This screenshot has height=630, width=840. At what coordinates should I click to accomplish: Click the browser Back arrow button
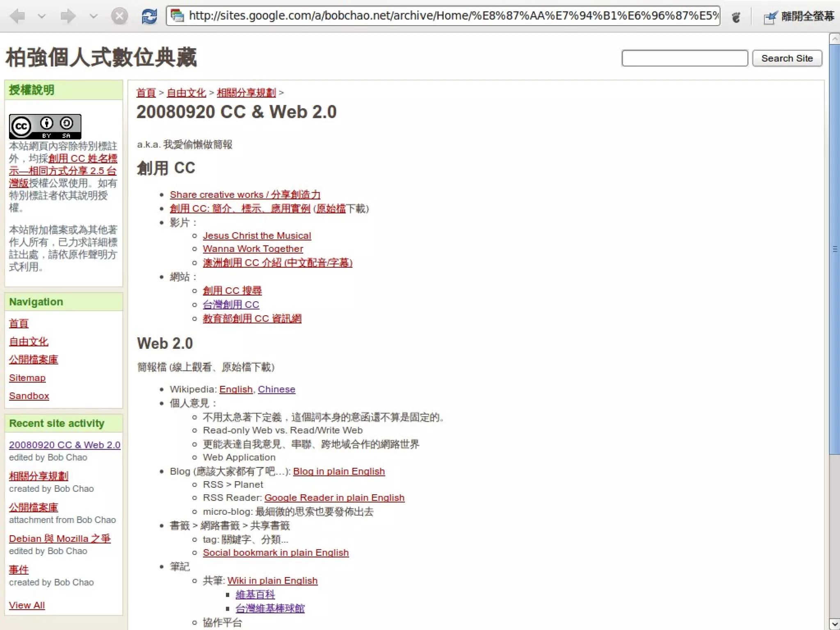click(x=18, y=16)
